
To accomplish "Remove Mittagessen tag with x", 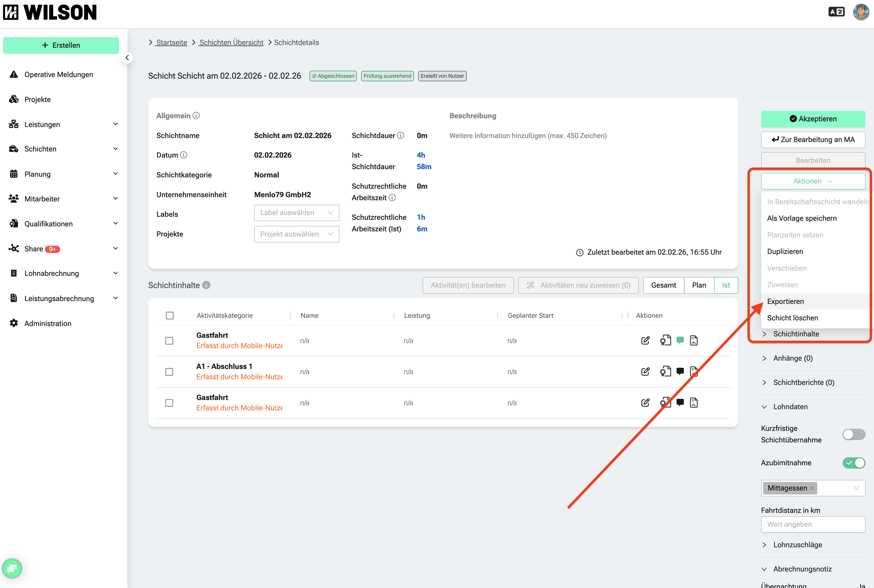I will coord(812,488).
